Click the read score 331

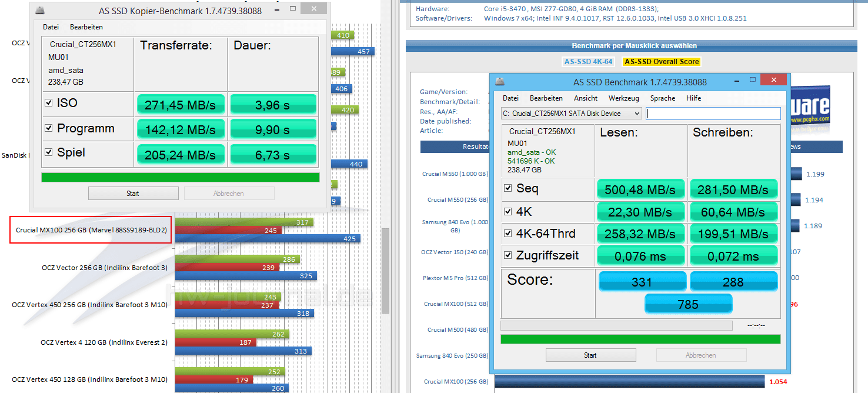point(642,281)
